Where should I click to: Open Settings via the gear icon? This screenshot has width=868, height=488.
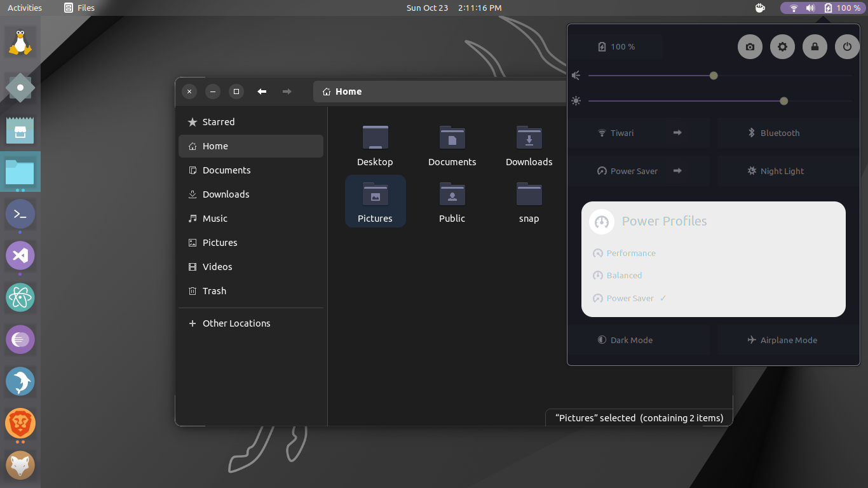click(x=782, y=46)
